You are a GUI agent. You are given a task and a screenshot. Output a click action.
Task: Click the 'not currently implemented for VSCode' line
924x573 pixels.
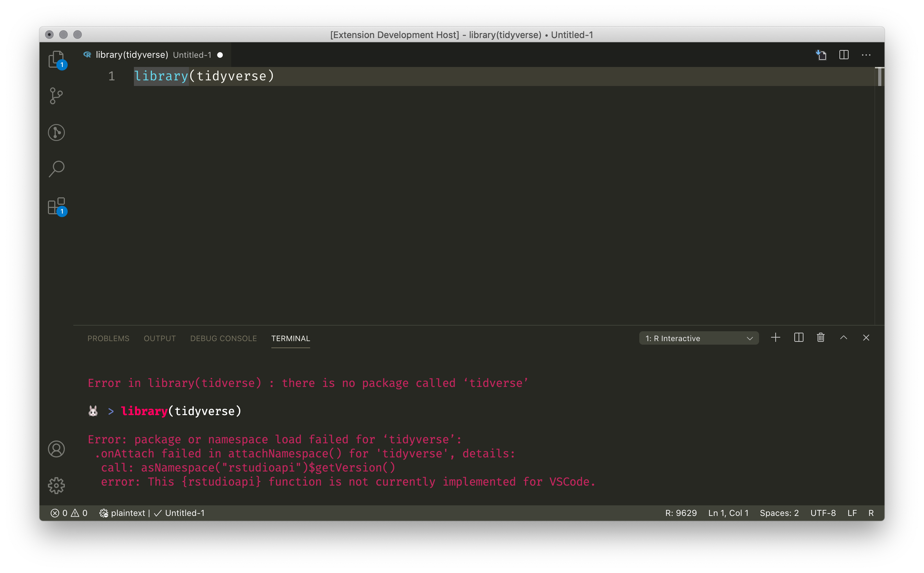[x=348, y=482]
